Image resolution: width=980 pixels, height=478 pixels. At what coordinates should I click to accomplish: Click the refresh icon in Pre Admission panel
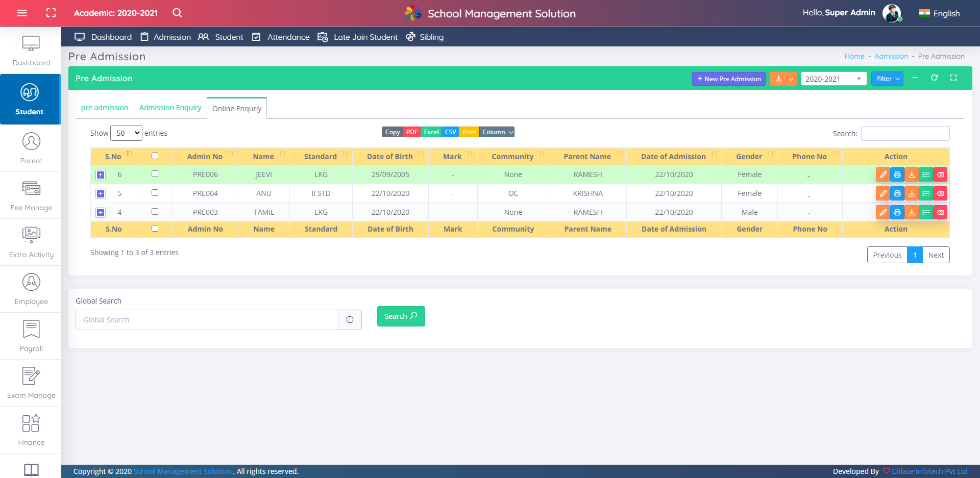click(x=934, y=78)
